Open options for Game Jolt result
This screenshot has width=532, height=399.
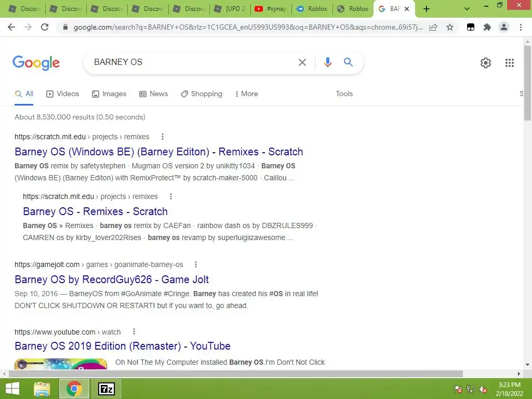pos(196,264)
